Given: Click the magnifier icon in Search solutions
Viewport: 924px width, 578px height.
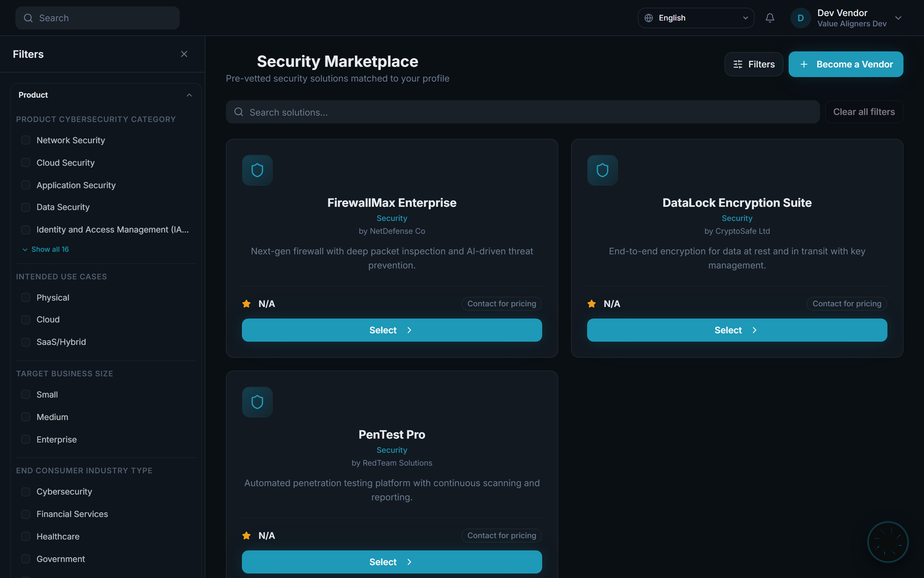Looking at the screenshot, I should [239, 112].
